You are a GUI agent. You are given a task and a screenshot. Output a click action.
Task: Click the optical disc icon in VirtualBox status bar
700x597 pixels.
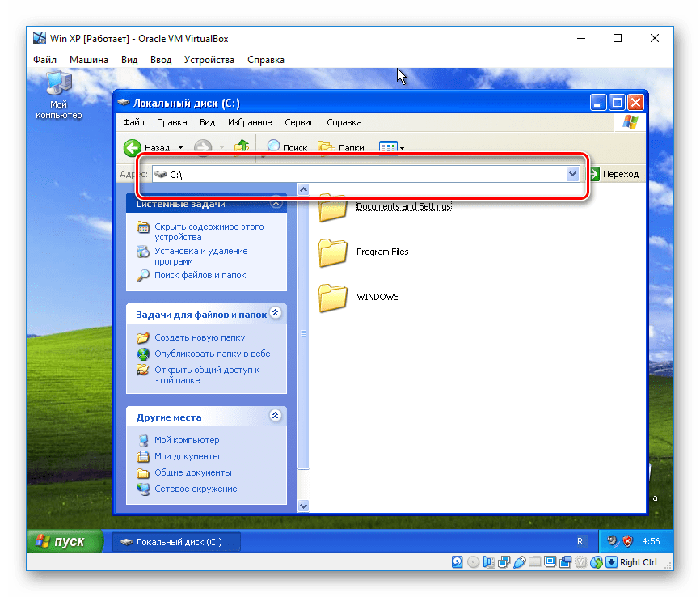coord(473,561)
